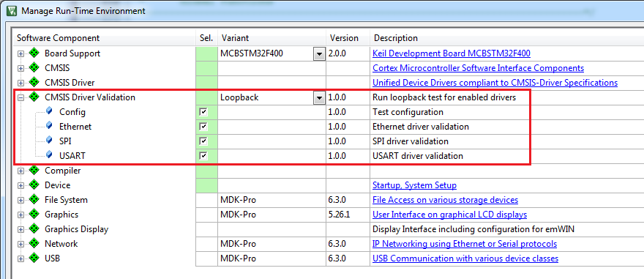Click the CMSIS component green diamond icon
Viewport: 644px width, 279px height.
click(x=34, y=68)
